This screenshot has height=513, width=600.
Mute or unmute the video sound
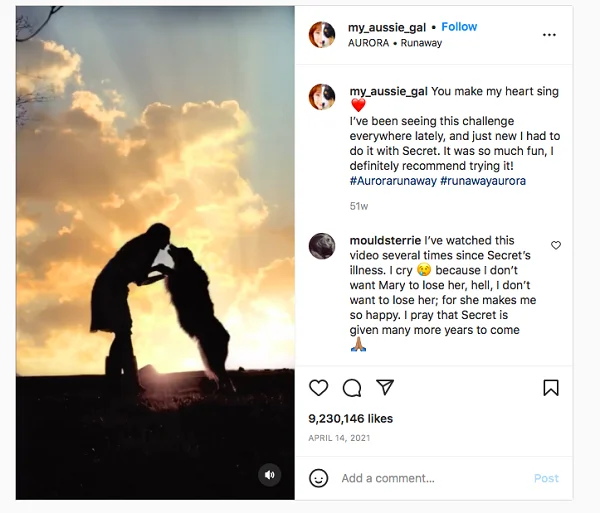[269, 475]
